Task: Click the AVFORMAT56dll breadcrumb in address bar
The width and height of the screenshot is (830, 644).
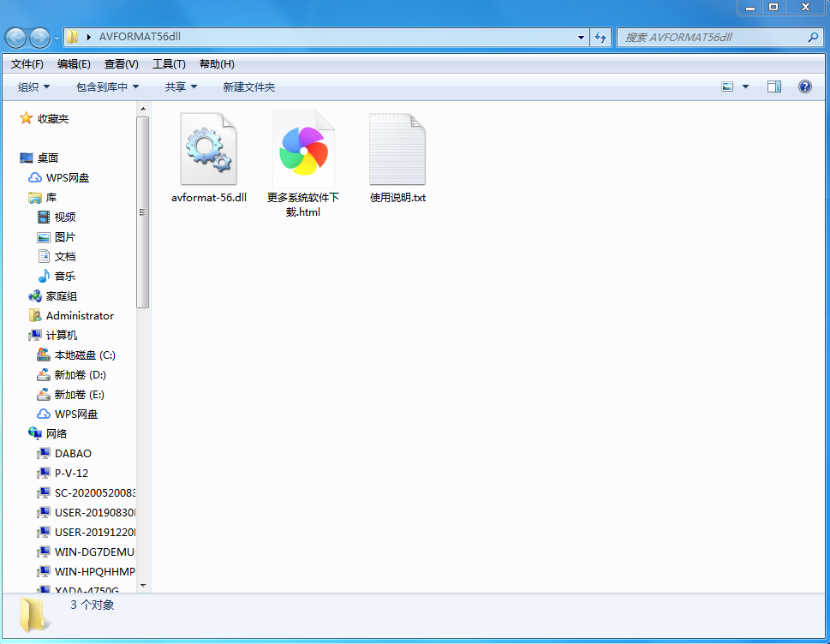Action: point(140,37)
